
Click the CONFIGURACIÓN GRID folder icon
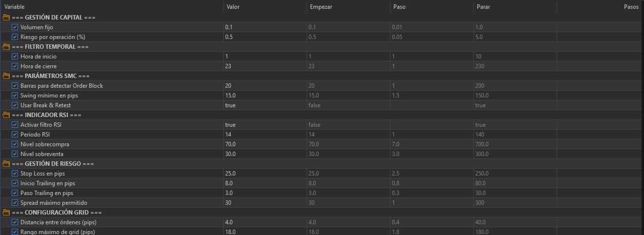click(x=6, y=213)
